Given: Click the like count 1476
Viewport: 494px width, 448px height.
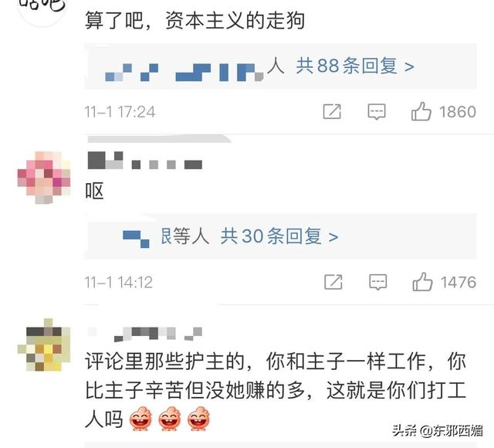Looking at the screenshot, I should 458,282.
